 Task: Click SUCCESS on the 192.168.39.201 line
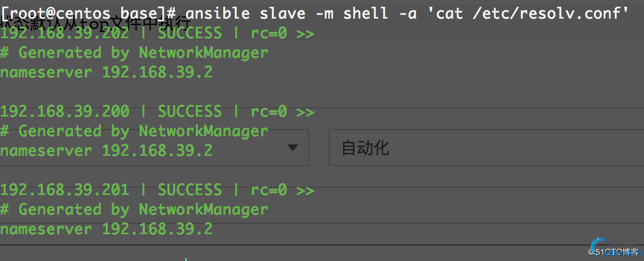[190, 190]
